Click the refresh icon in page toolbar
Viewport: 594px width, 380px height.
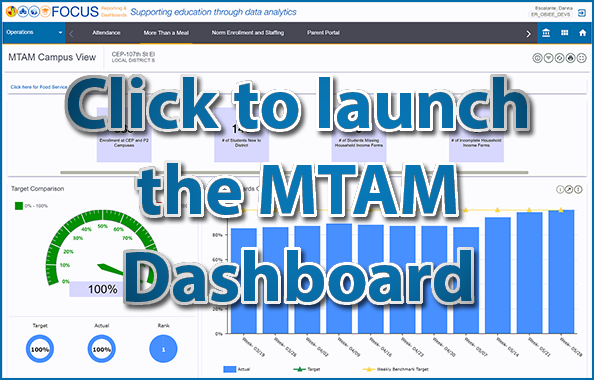tap(559, 58)
